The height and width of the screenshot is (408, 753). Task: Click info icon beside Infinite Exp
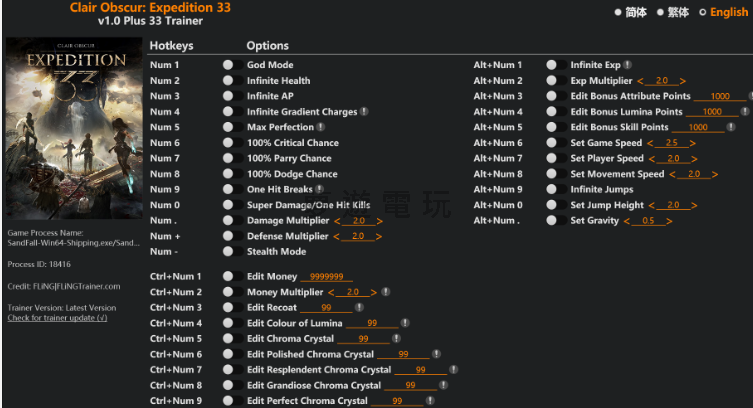click(627, 65)
